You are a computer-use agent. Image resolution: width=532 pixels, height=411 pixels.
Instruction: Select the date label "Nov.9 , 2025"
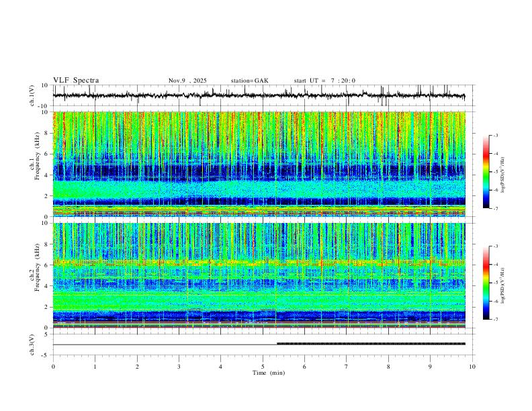[x=187, y=81]
